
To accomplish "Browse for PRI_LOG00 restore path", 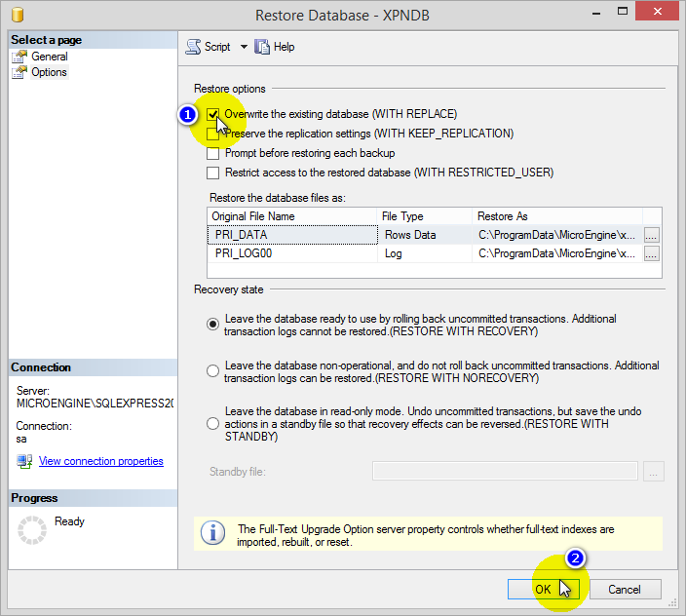I will 652,253.
